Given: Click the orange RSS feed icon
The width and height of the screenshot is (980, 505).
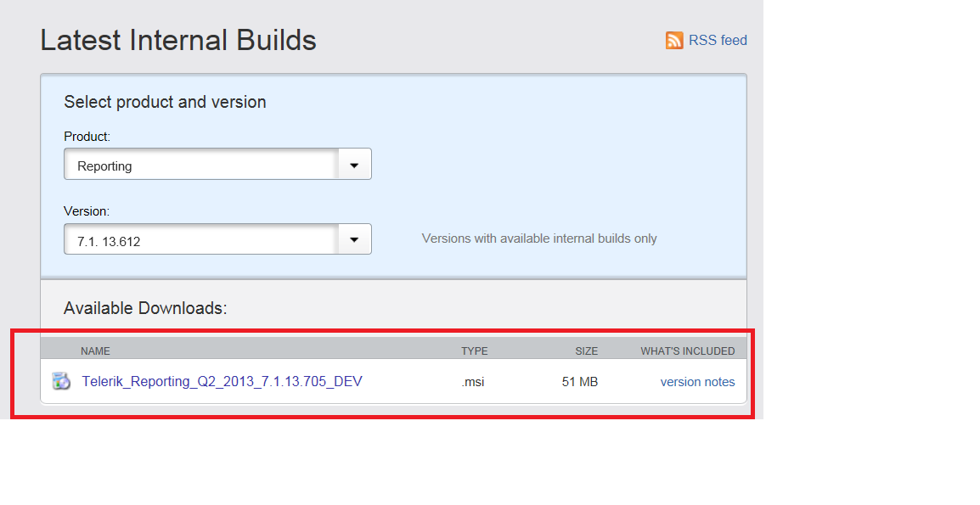Looking at the screenshot, I should tap(674, 40).
